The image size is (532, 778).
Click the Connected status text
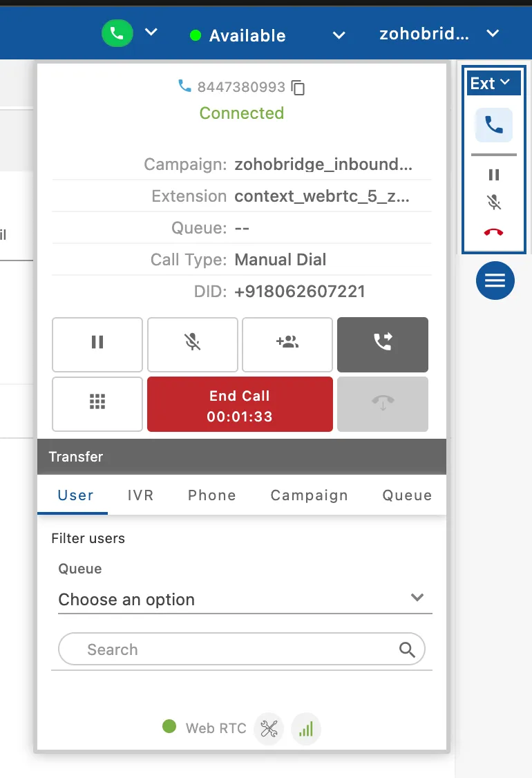(x=242, y=113)
